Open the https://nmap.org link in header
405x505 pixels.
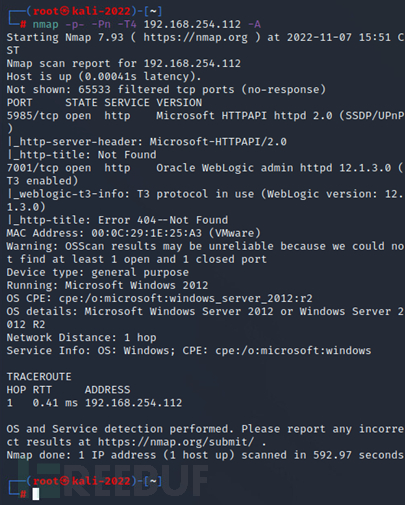pyautogui.click(x=196, y=38)
